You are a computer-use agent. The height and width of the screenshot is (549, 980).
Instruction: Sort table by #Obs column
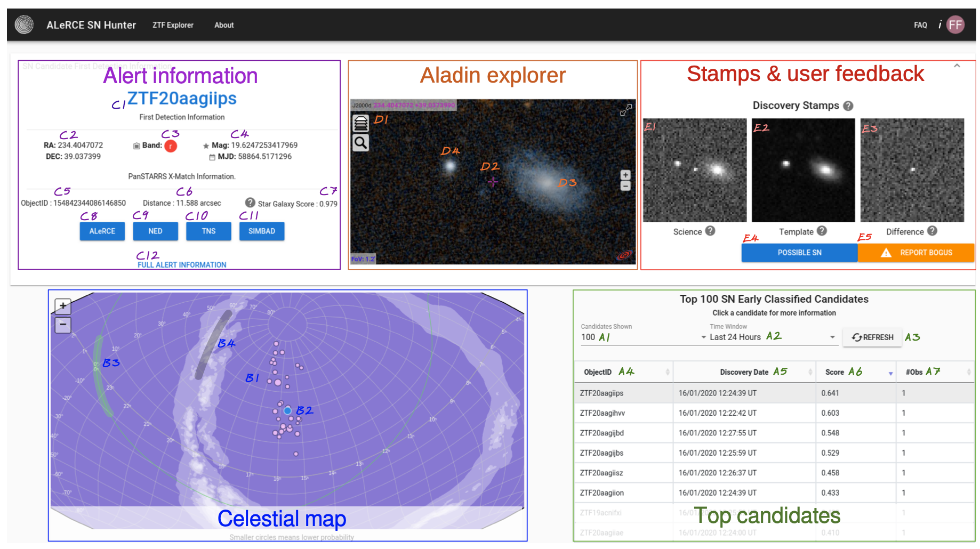936,372
